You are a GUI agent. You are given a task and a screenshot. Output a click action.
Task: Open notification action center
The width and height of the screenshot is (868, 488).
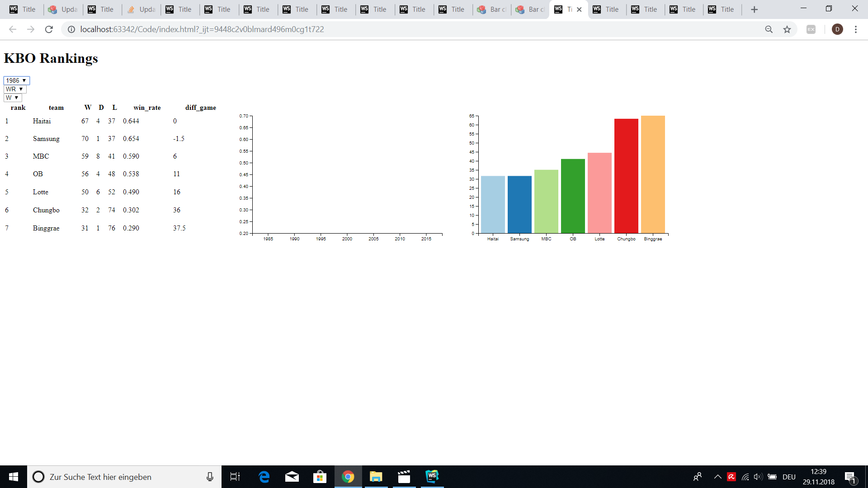click(x=850, y=477)
